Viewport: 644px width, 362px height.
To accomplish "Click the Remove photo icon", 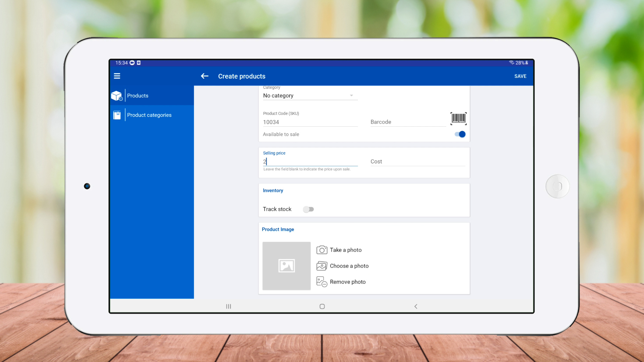I will [x=322, y=282].
